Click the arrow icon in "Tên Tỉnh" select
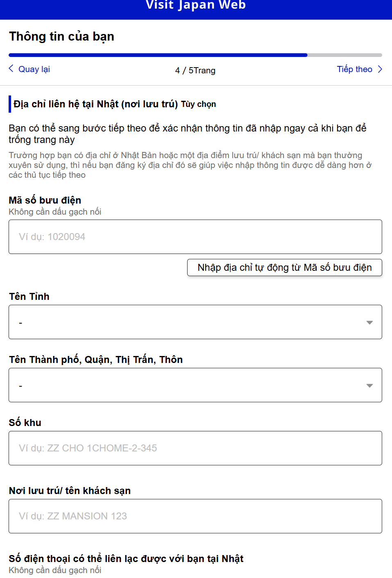This screenshot has width=392, height=578. (x=369, y=322)
